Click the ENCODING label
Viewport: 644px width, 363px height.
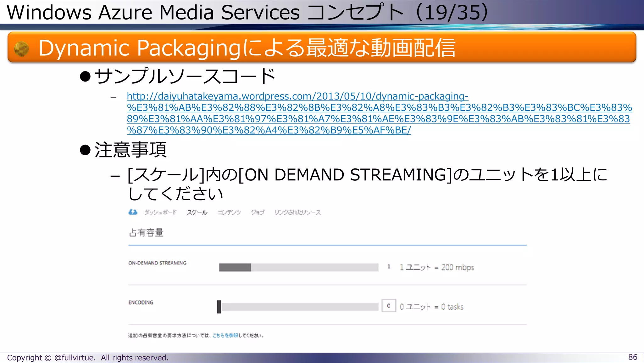pyautogui.click(x=141, y=302)
